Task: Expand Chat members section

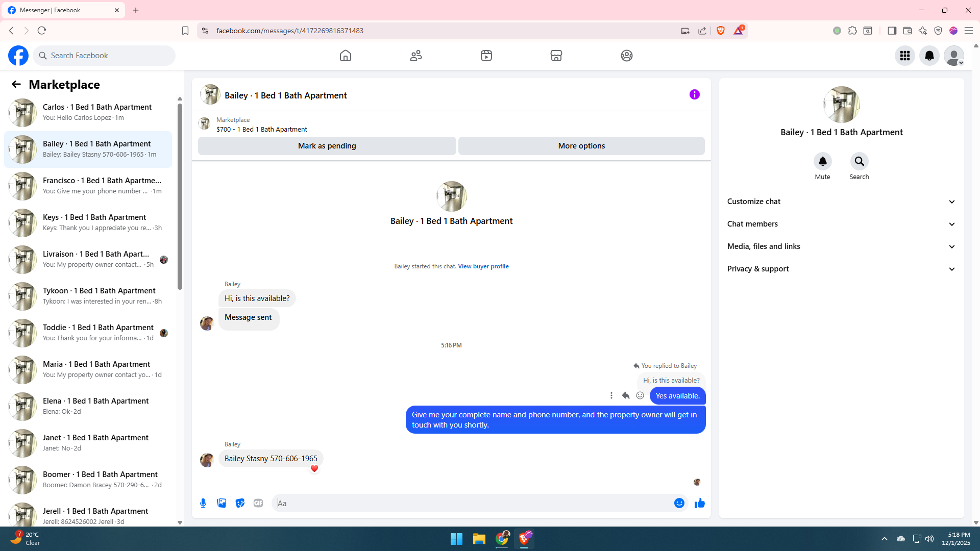Action: coord(841,224)
